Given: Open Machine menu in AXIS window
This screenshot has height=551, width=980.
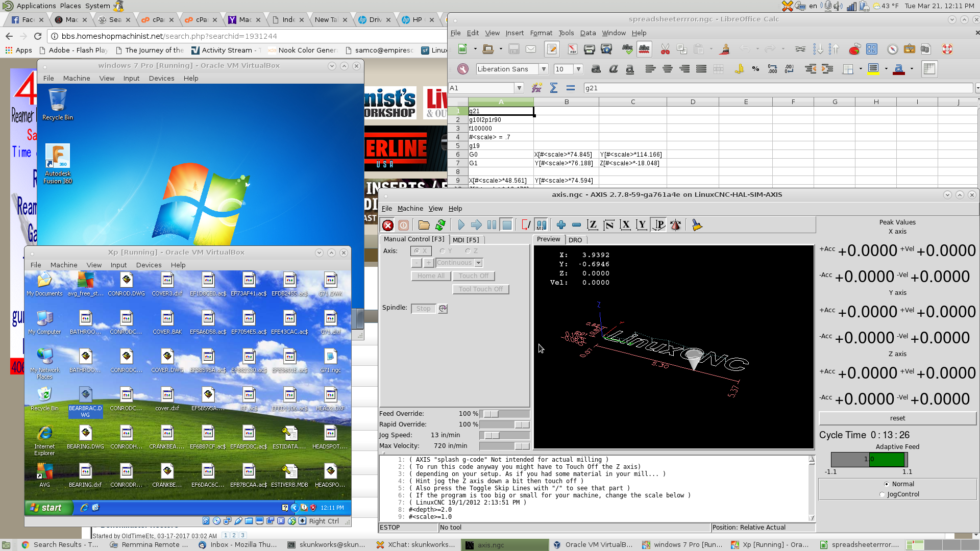Looking at the screenshot, I should (410, 209).
